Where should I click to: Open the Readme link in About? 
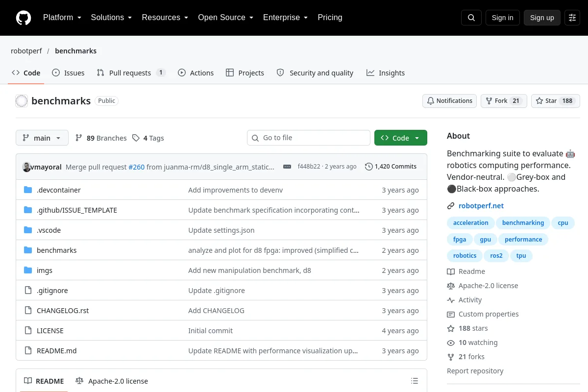click(x=466, y=271)
